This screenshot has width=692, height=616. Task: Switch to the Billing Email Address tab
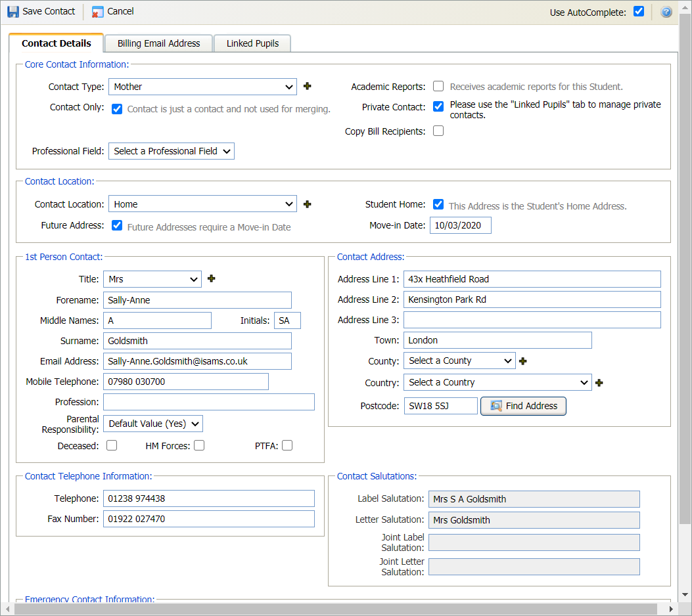point(158,43)
